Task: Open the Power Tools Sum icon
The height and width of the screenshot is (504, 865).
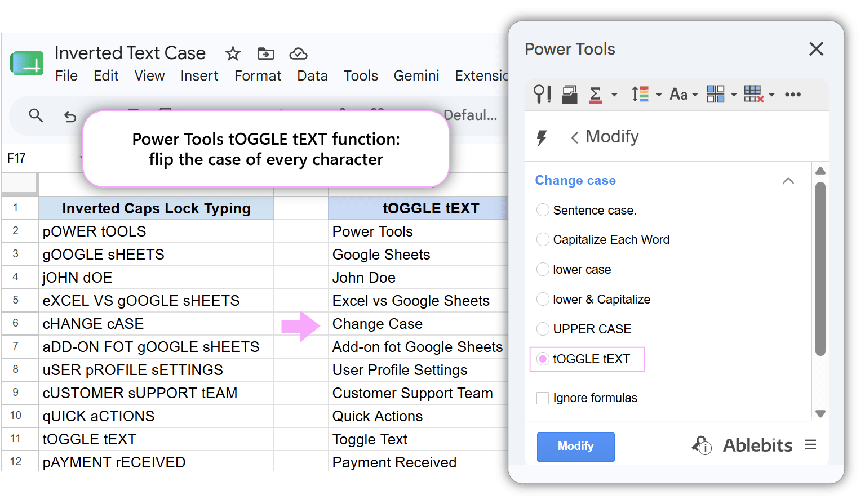Action: (596, 94)
